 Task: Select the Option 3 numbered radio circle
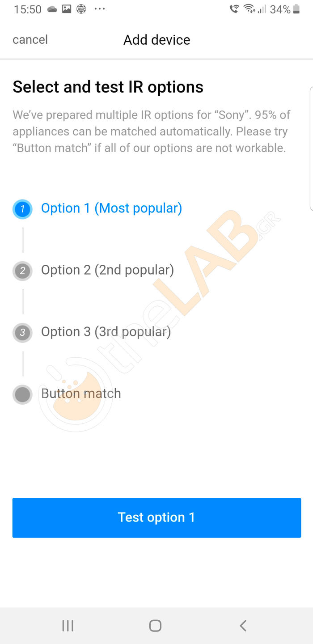(22, 332)
